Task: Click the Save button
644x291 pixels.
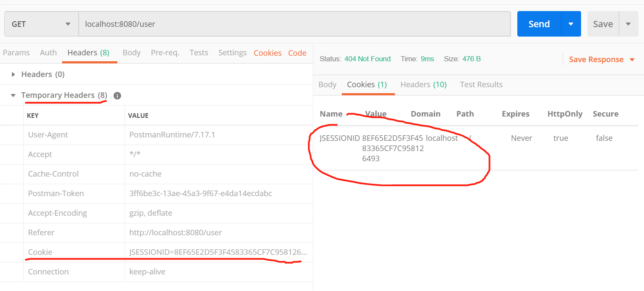Action: (x=603, y=24)
